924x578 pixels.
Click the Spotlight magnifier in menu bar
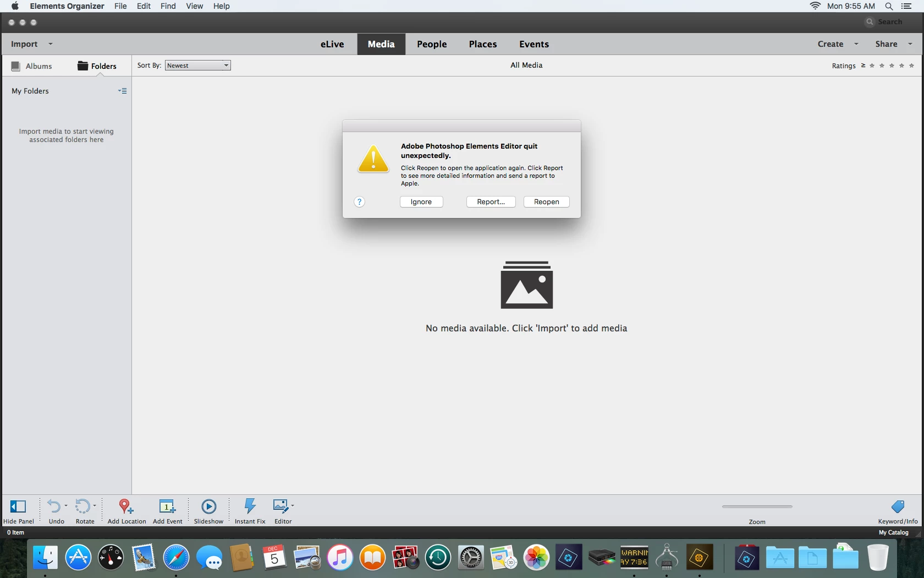point(889,6)
